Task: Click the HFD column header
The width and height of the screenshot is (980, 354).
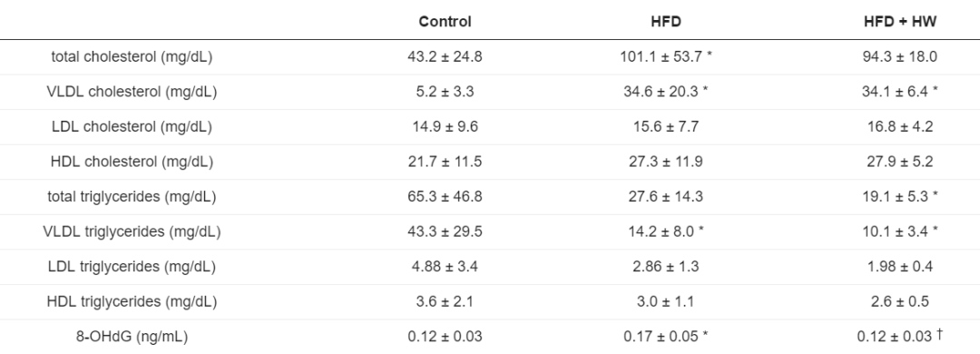Action: 666,21
